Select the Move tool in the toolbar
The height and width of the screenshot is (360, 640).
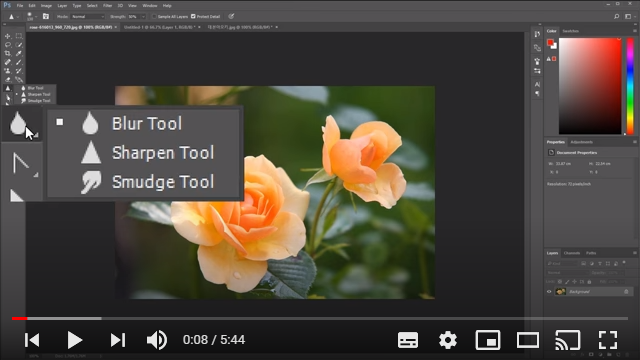7,36
